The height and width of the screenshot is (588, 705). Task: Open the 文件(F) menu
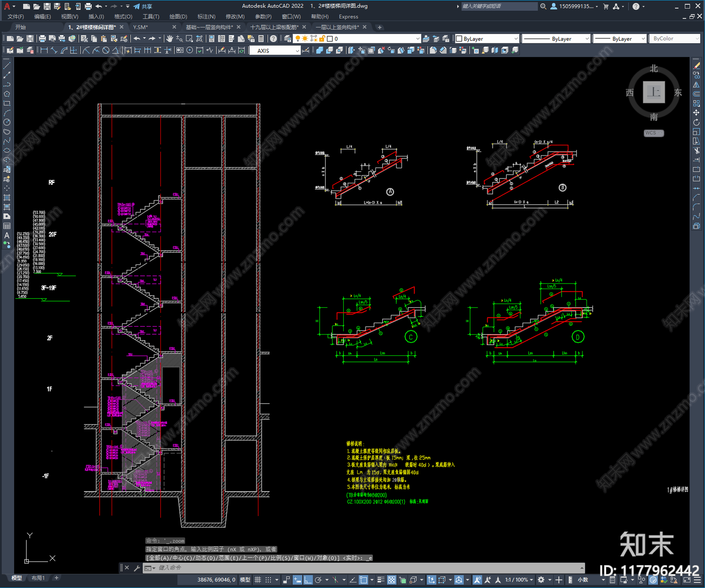(16, 17)
